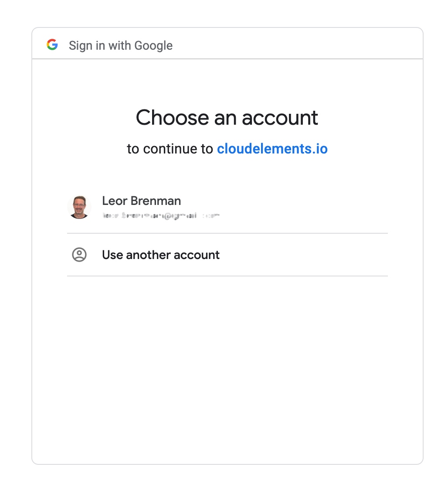Image resolution: width=448 pixels, height=484 pixels.
Task: Click the "to continue to" text
Action: pos(170,149)
